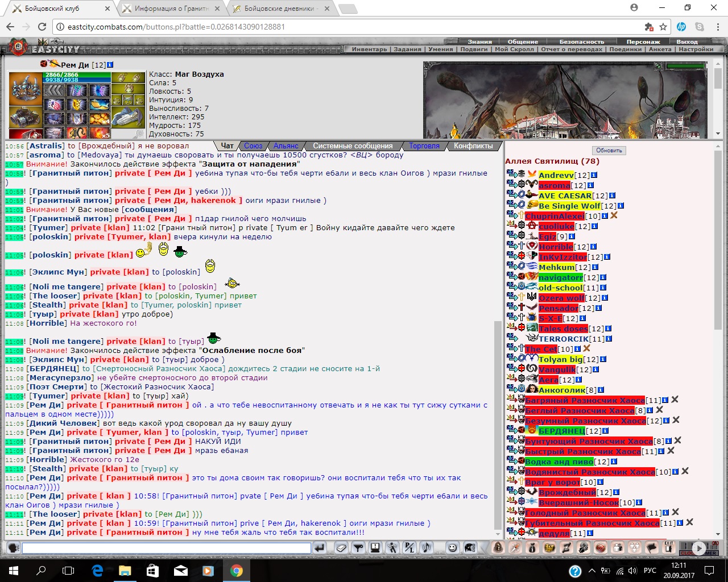Click the speaking head icon left of chat input
The width and height of the screenshot is (728, 582).
click(13, 548)
